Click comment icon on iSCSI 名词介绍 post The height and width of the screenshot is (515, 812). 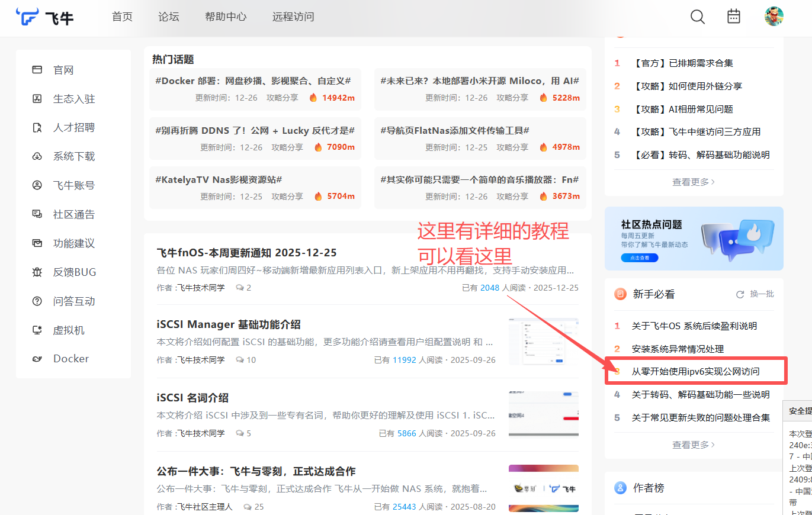(239, 433)
